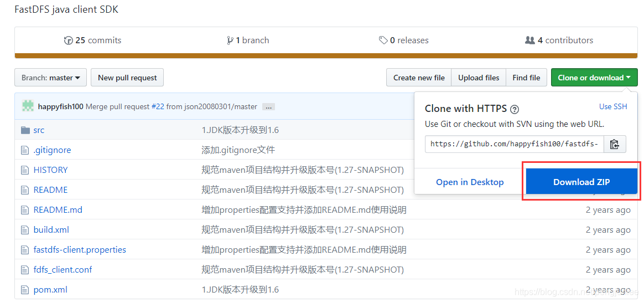Open the HISTORY file link

click(50, 170)
